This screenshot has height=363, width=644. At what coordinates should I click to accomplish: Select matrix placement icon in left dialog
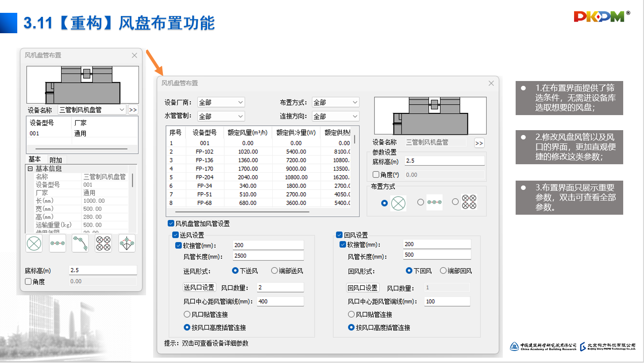pos(104,243)
